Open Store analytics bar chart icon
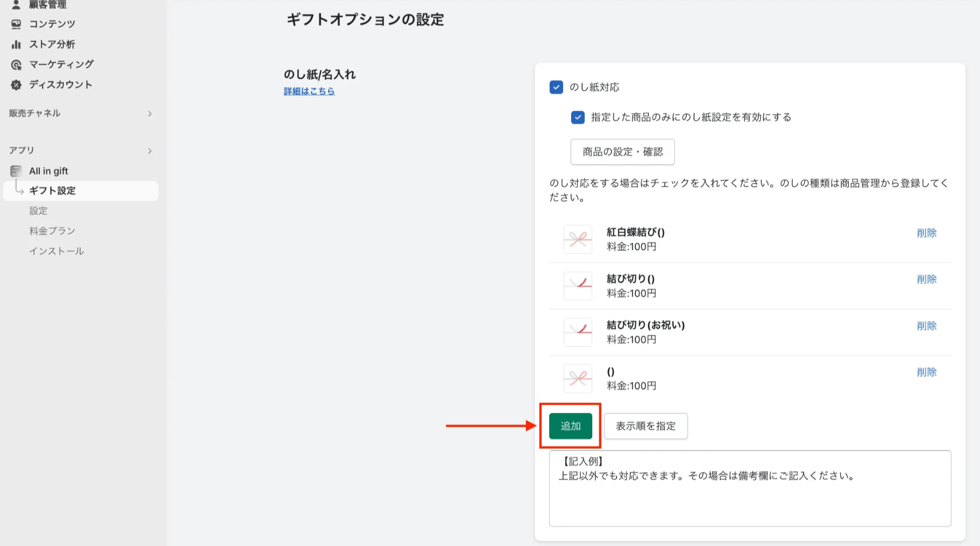This screenshot has width=980, height=546. click(16, 44)
